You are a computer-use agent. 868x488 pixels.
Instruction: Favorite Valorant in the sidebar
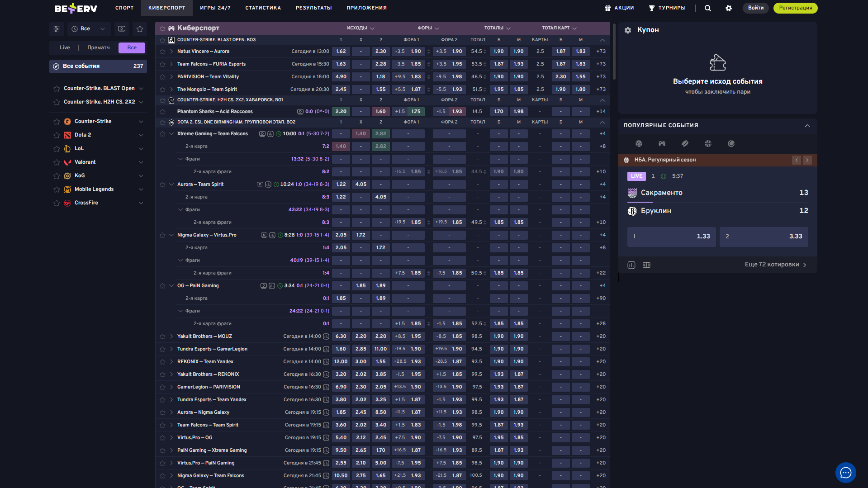(57, 162)
